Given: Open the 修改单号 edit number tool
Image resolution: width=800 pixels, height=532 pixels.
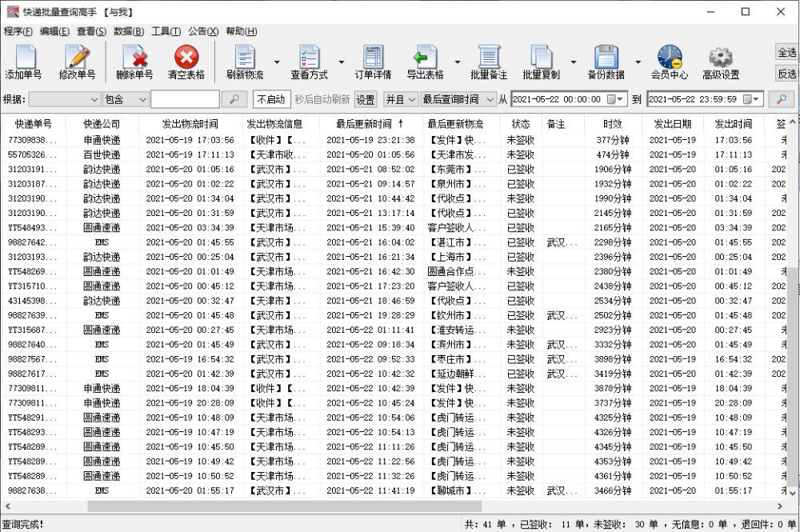Looking at the screenshot, I should click(77, 62).
